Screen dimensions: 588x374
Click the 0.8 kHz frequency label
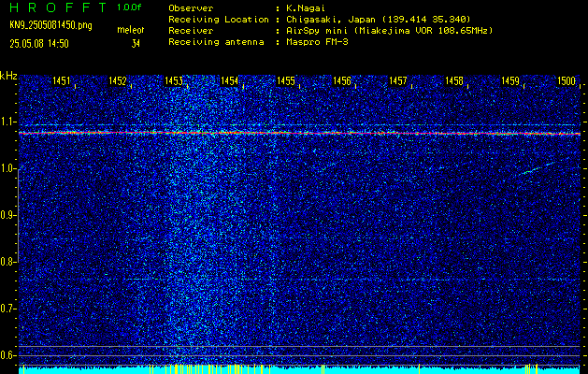coord(8,262)
